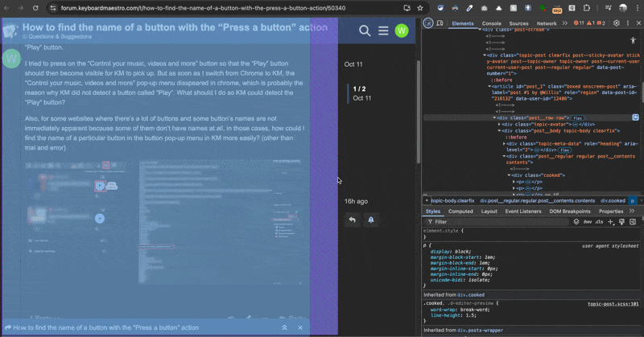This screenshot has width=644, height=337.
Task: Open the forum search icon
Action: pos(365,31)
